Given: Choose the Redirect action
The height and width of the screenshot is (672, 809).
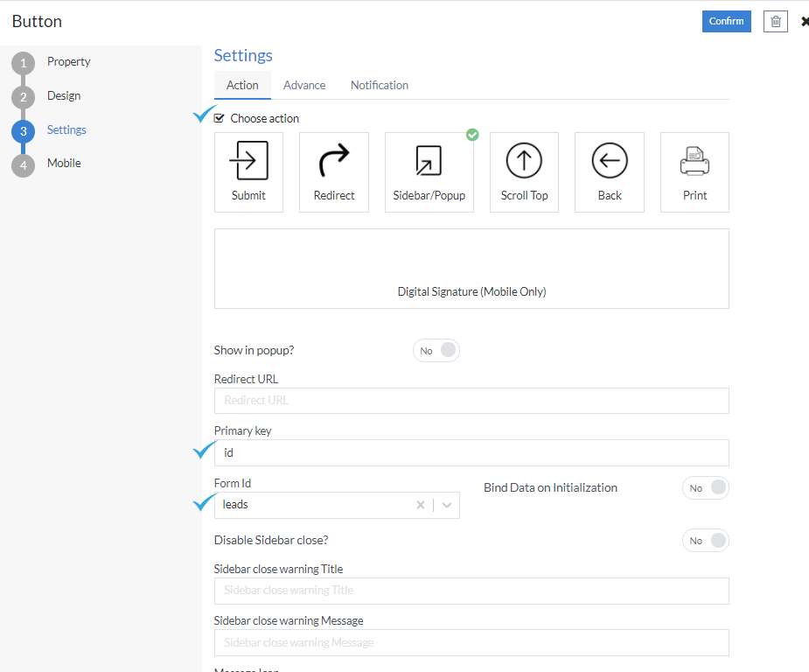Looking at the screenshot, I should click(x=334, y=171).
